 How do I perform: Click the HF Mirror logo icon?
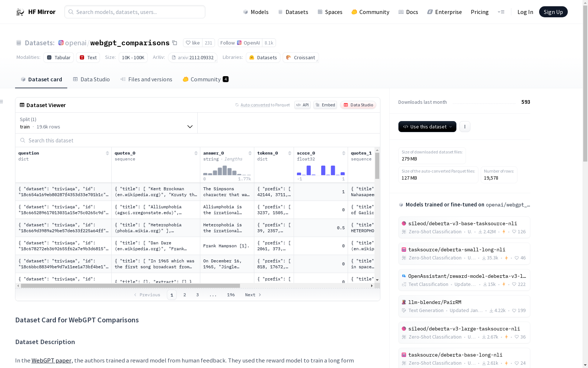coord(20,12)
